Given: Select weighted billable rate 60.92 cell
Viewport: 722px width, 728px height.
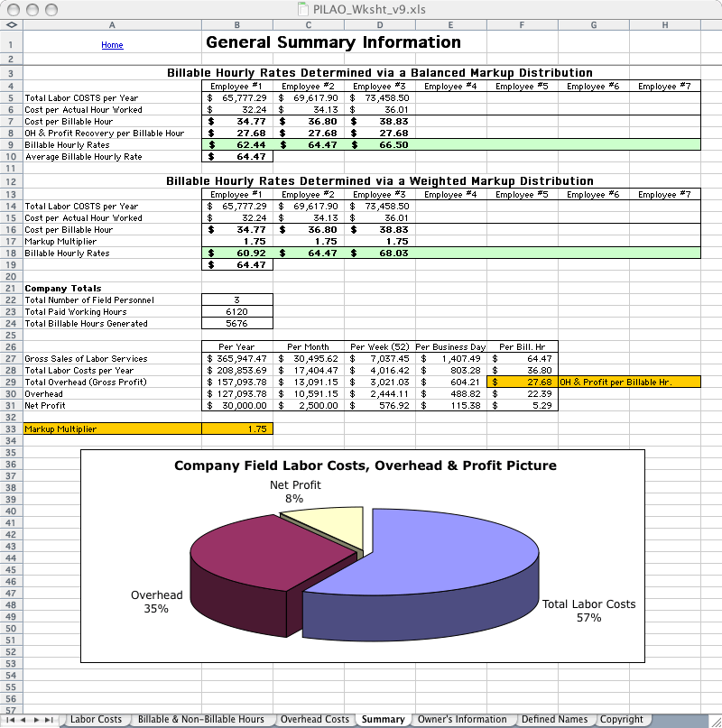Looking at the screenshot, I should [237, 253].
